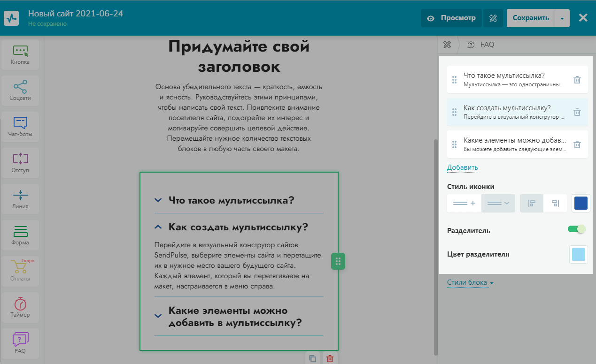Screen dimensions: 596x364
Task: Delete the 'Что такое мультиссылка?' FAQ item
Action: [x=577, y=80]
